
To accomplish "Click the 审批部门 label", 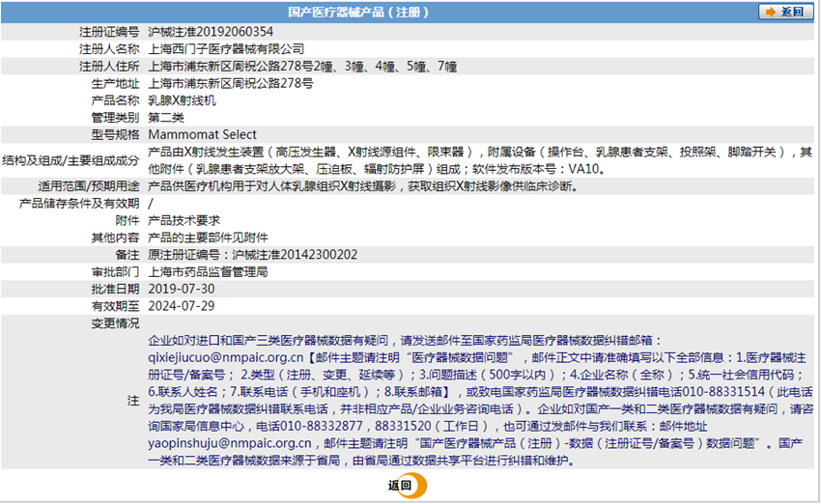I will click(115, 272).
